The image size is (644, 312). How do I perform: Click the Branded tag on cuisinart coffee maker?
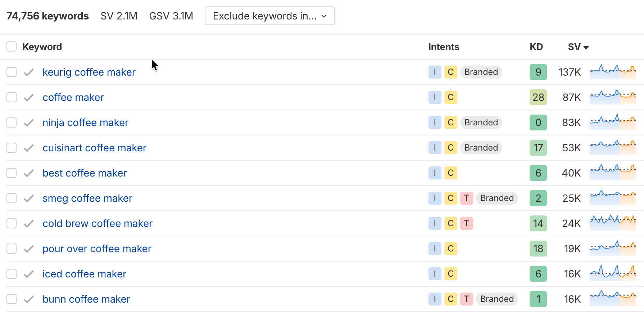click(481, 148)
